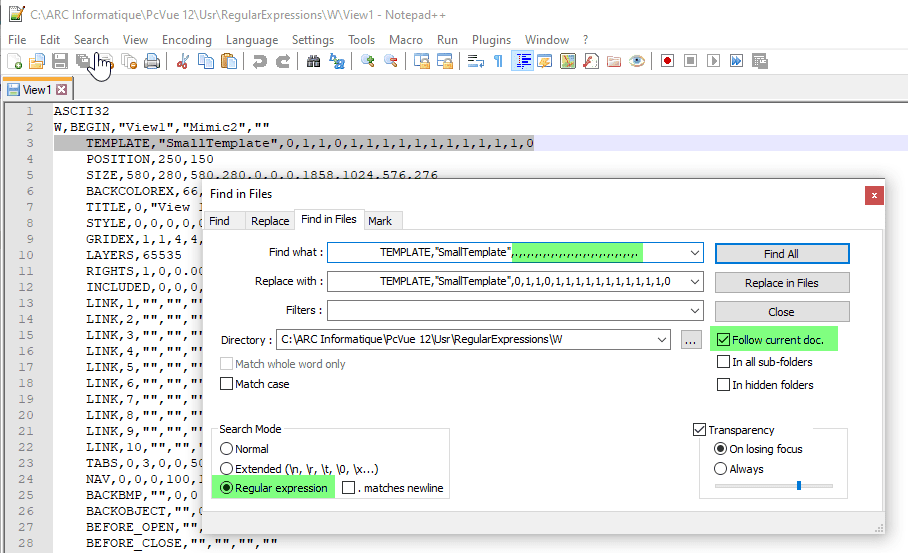The height and width of the screenshot is (553, 908).
Task: Click the Cut scissors icon
Action: pyautogui.click(x=182, y=61)
